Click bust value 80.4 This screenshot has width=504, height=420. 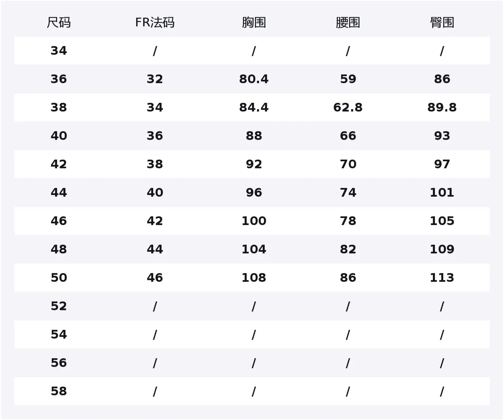(x=254, y=79)
